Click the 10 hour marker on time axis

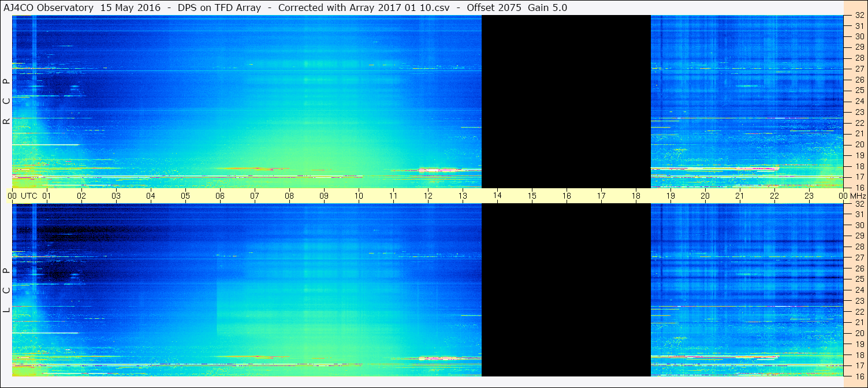click(359, 196)
